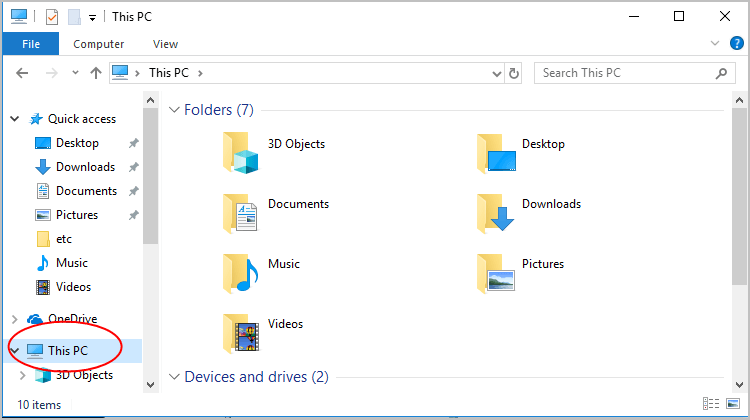
Task: Select Videos in the navigation pane
Action: coord(73,287)
